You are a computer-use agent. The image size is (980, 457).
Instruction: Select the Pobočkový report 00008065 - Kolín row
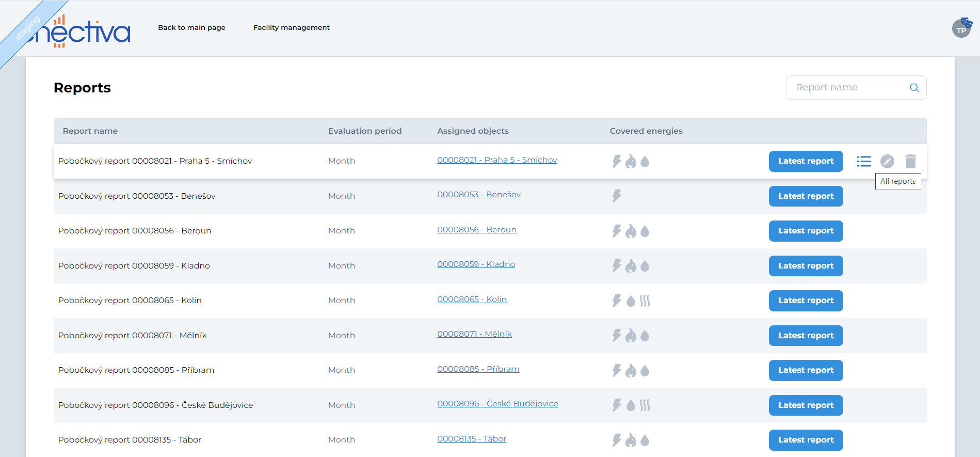[x=130, y=301]
